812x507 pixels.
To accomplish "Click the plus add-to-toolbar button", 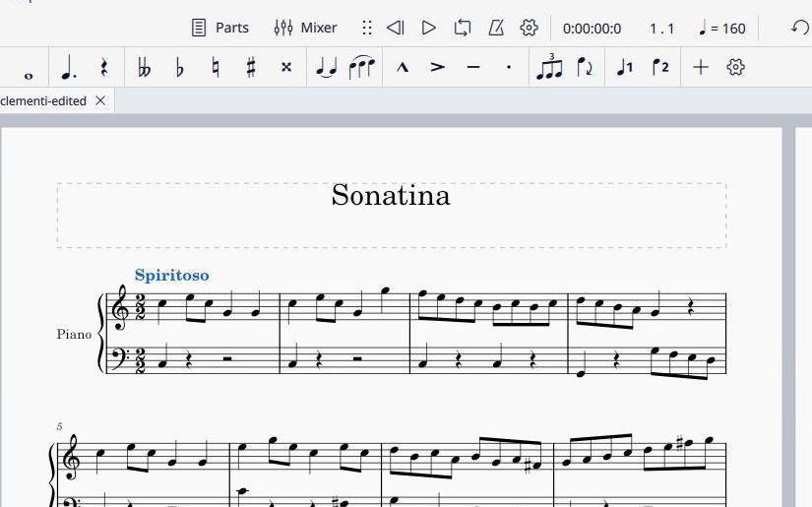I will click(700, 67).
